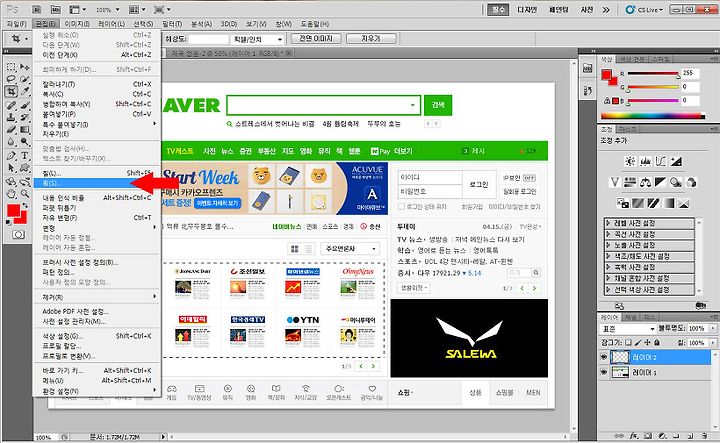Viewport: 720px width, 443px height.
Task: Click the foreground color swatch in toolbox
Action: click(14, 211)
